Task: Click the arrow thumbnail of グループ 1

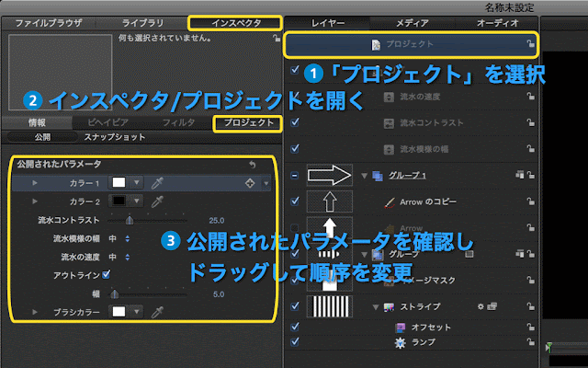Action: pyautogui.click(x=329, y=176)
